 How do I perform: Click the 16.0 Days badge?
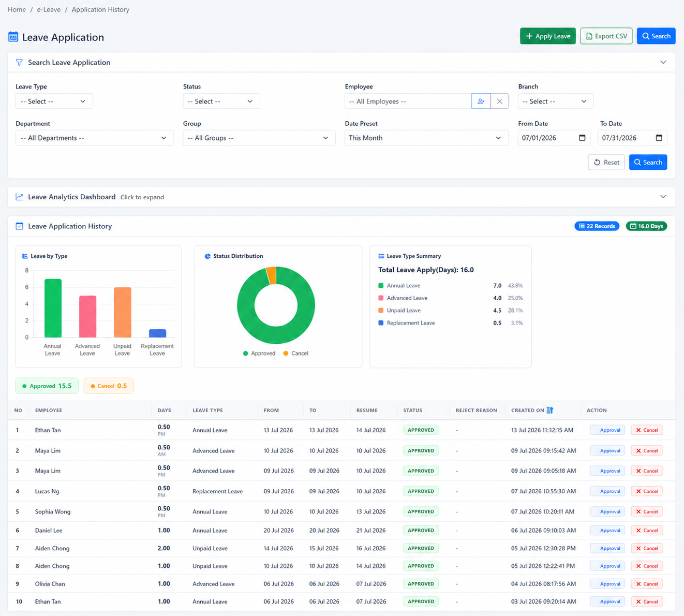coord(647,226)
